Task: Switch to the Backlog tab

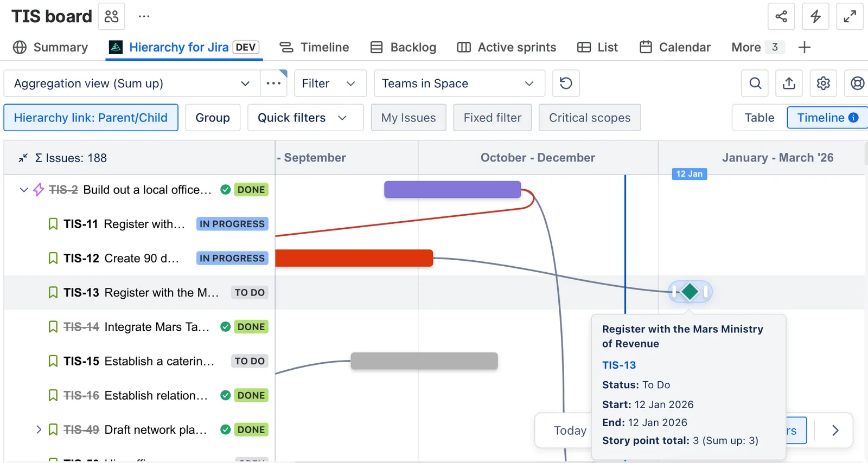Action: point(403,47)
